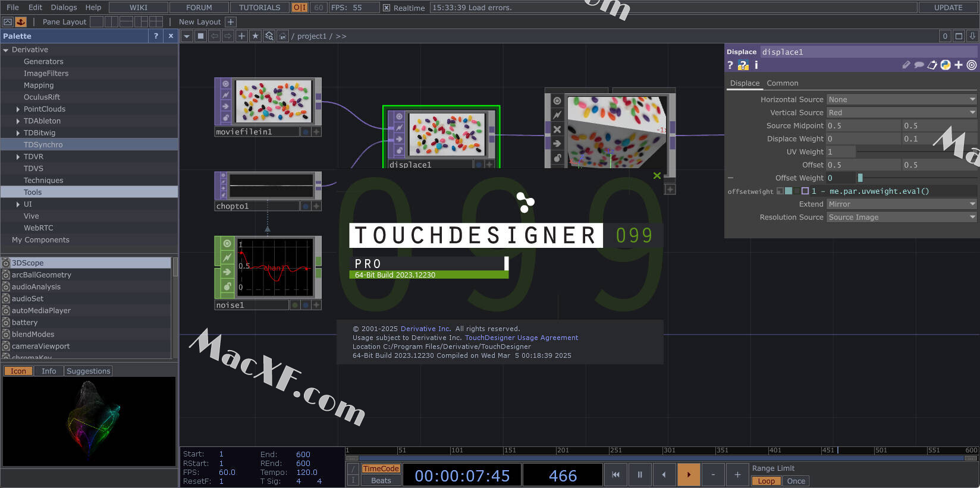Toggle viewer active on displace1 node
Viewport: 980px width, 488px height.
click(400, 117)
